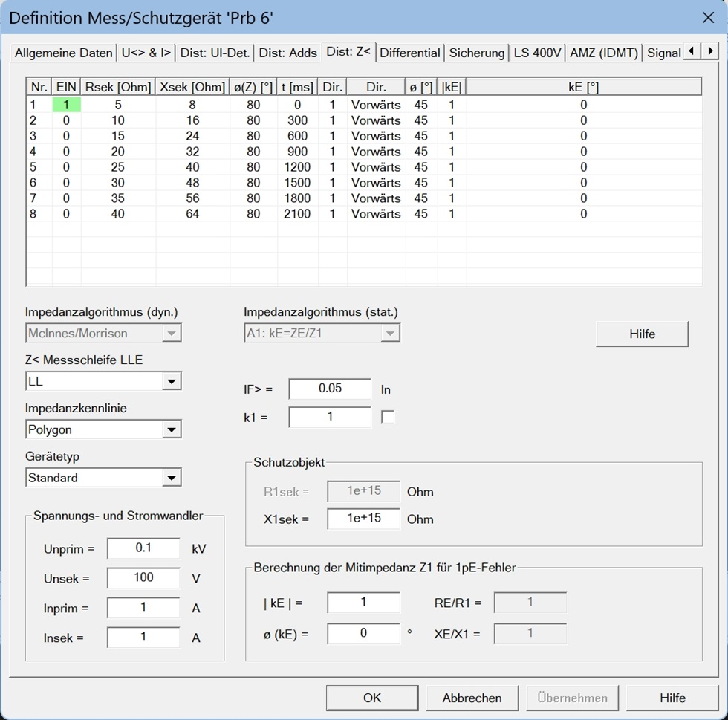
Task: Focus the Unprim voltage input field
Action: pyautogui.click(x=143, y=548)
